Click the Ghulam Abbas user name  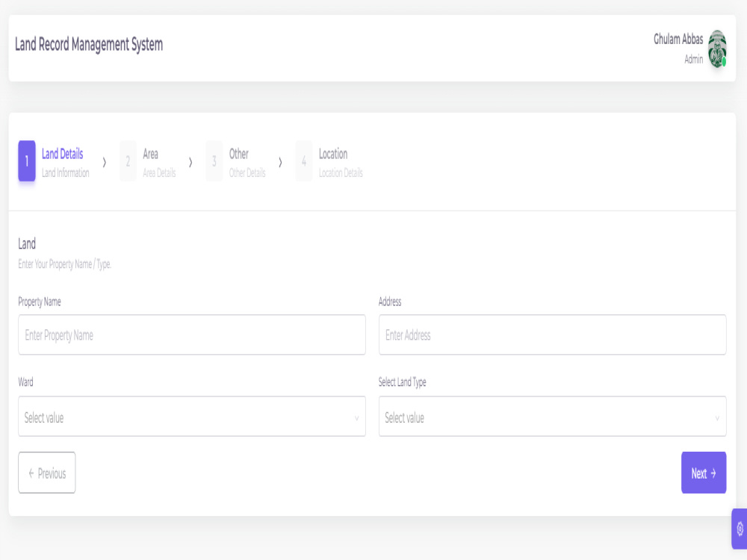(678, 39)
